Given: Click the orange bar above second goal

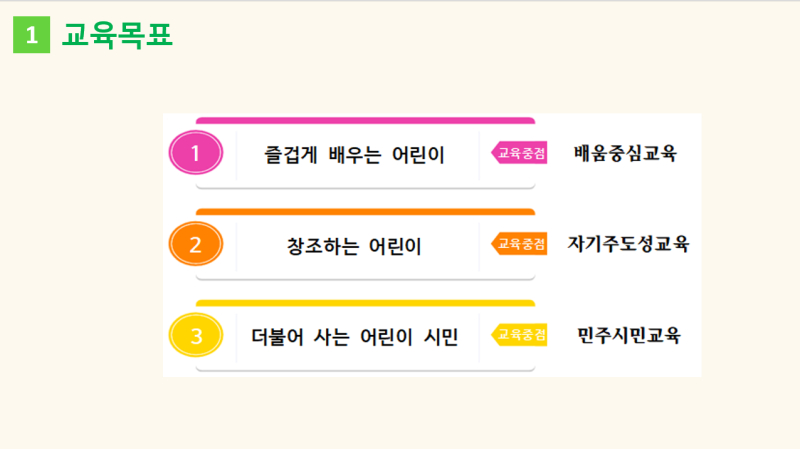Looking at the screenshot, I should pyautogui.click(x=365, y=212).
